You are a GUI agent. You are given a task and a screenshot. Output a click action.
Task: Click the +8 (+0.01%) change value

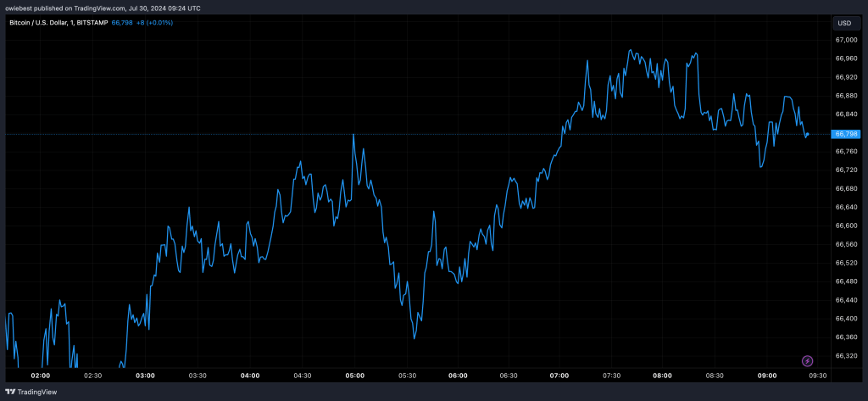(154, 23)
